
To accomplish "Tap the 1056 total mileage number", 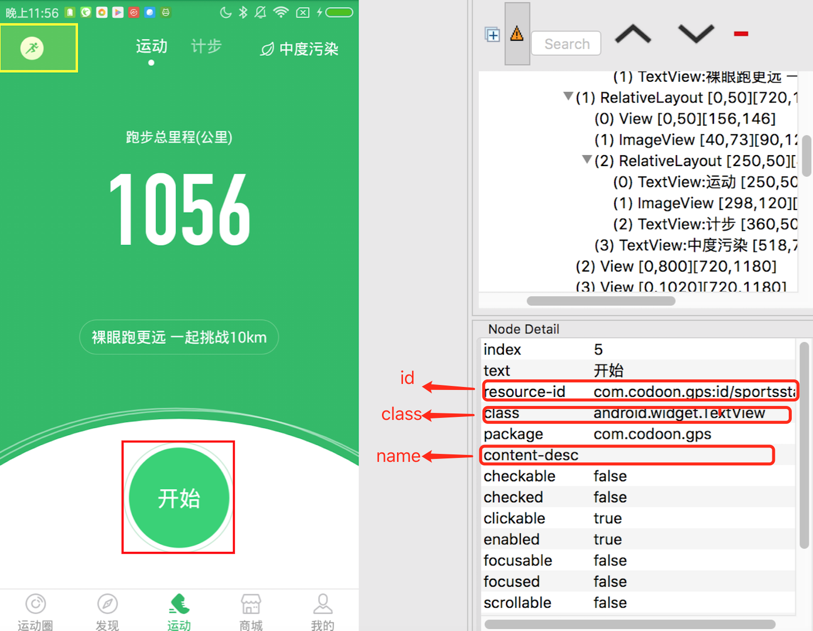I will [179, 208].
